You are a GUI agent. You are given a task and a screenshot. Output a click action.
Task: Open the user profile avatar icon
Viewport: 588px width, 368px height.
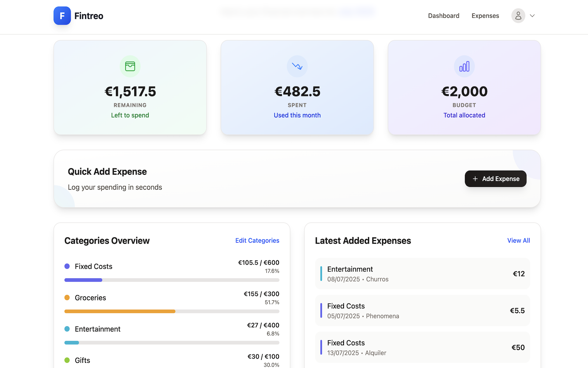pyautogui.click(x=518, y=16)
